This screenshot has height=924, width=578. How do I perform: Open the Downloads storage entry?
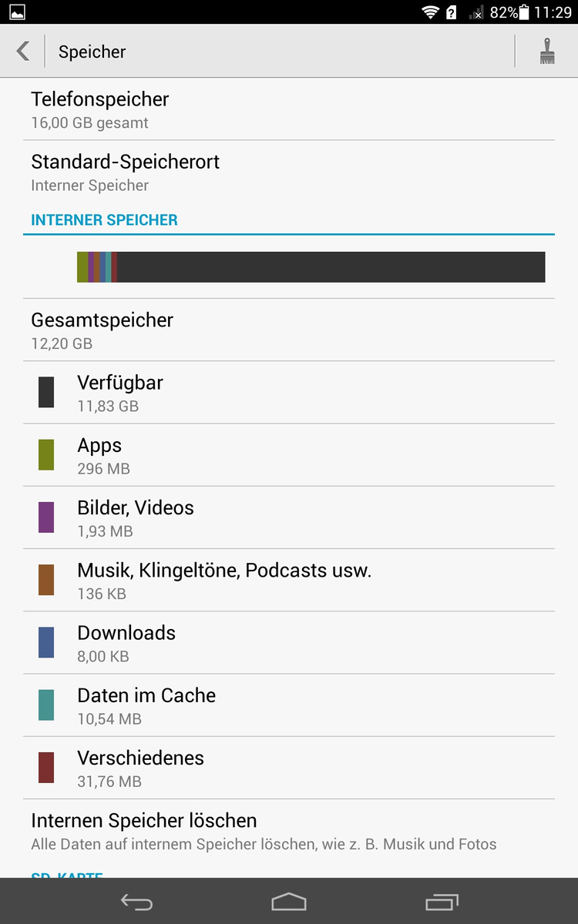pos(289,642)
